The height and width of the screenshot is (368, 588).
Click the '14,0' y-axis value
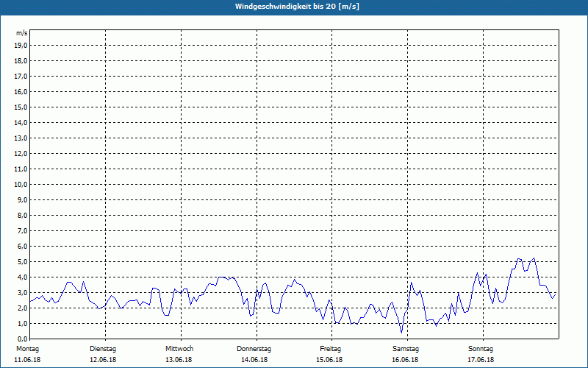coord(21,122)
